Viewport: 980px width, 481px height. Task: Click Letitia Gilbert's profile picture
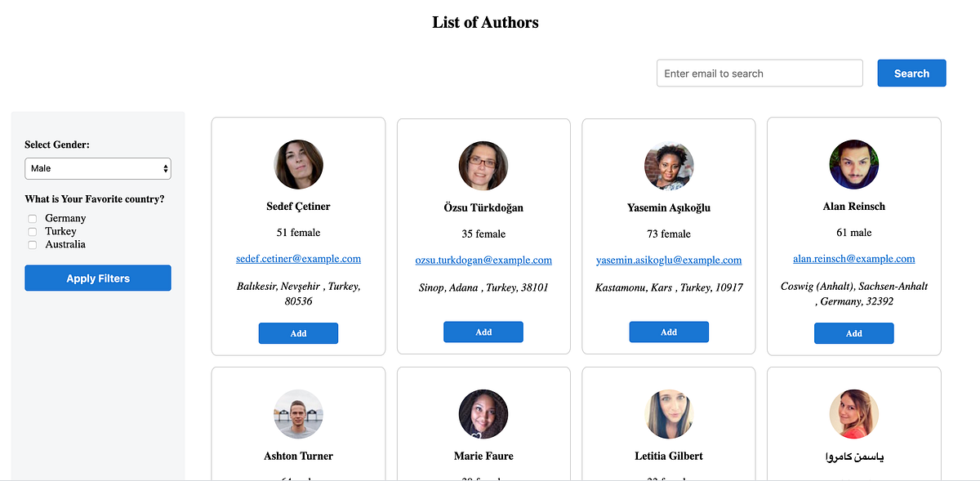point(669,414)
